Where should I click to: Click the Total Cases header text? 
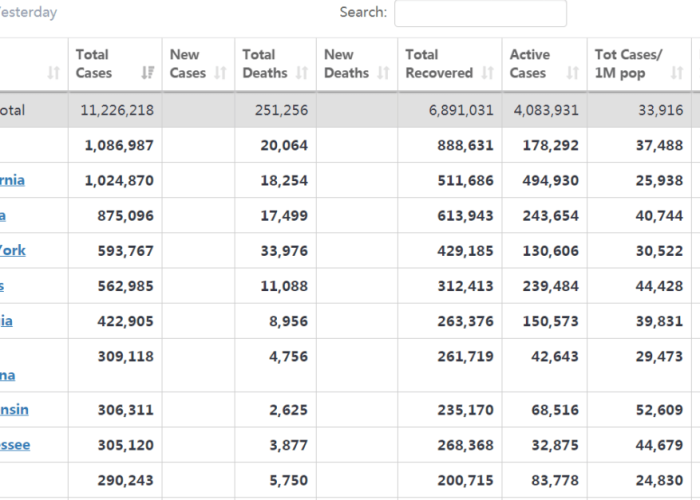click(x=94, y=64)
